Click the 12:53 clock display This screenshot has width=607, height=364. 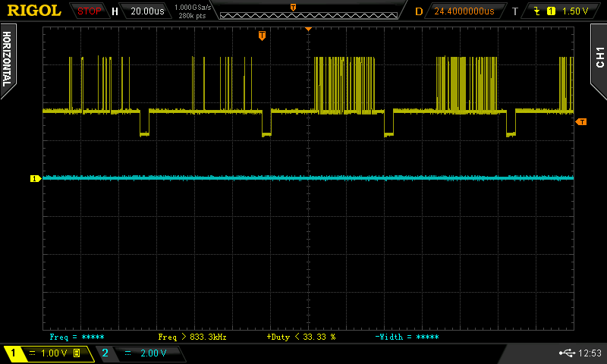pos(590,353)
